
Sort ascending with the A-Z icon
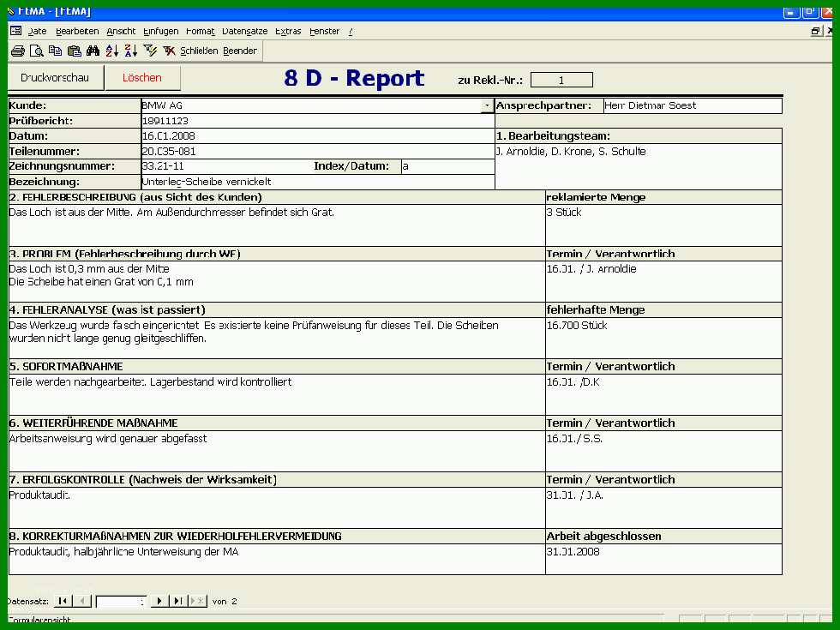pos(112,51)
